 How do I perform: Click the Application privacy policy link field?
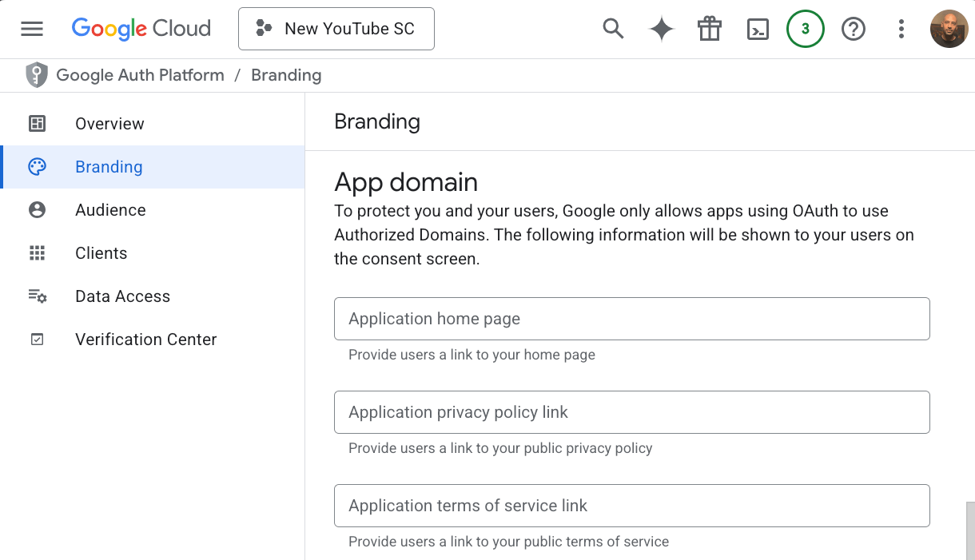[x=631, y=412]
